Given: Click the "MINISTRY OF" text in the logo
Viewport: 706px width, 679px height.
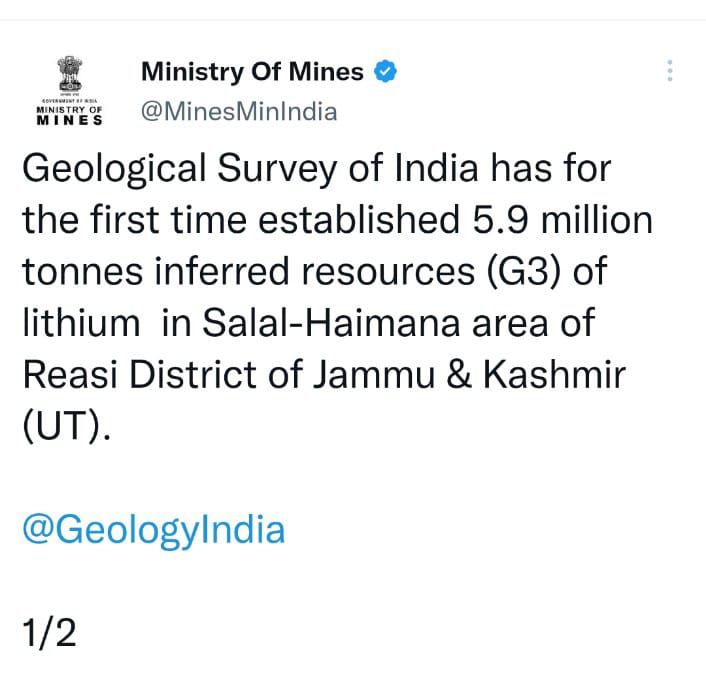Looking at the screenshot, I should [69, 108].
